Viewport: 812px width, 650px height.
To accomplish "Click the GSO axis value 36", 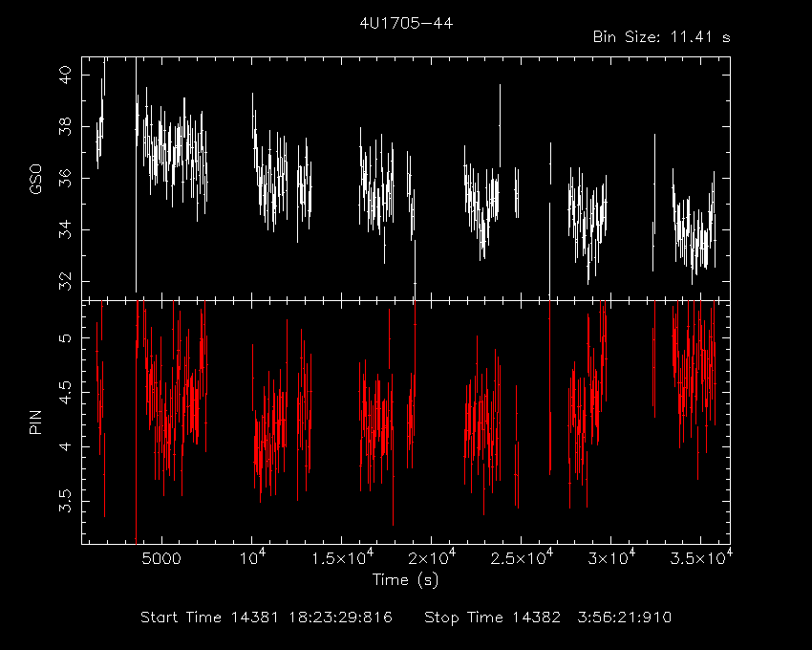I will coord(65,179).
